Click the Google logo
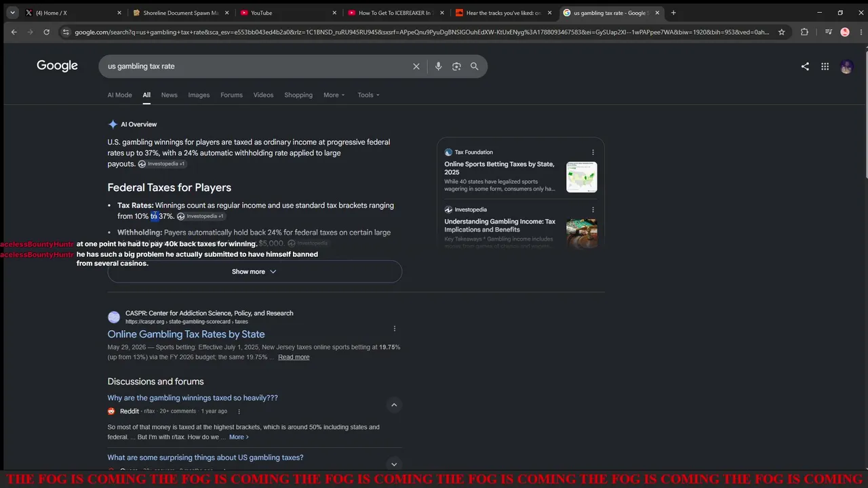The width and height of the screenshot is (868, 488). [57, 66]
